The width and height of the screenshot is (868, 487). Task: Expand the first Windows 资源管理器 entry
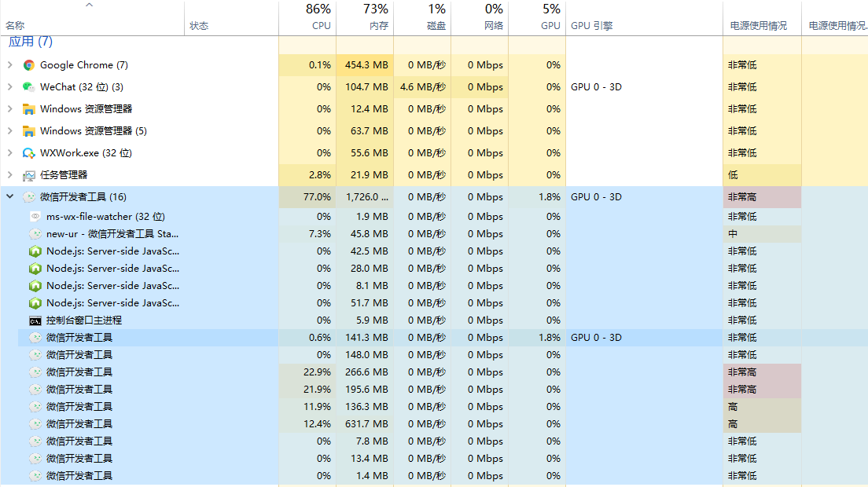click(x=10, y=109)
